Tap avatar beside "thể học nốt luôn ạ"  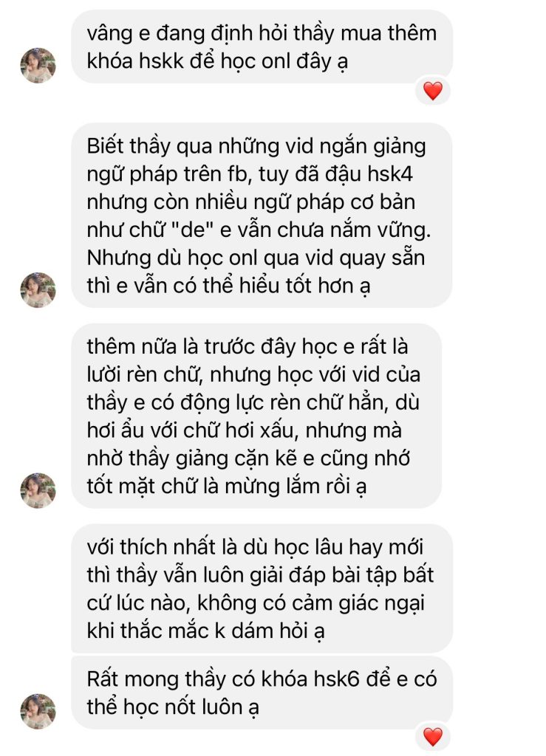[38, 711]
